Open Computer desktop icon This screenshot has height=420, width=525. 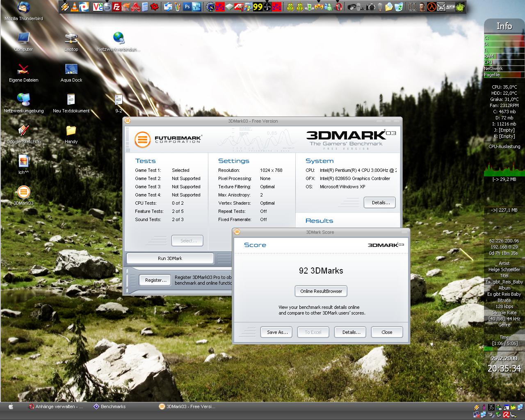[23, 42]
